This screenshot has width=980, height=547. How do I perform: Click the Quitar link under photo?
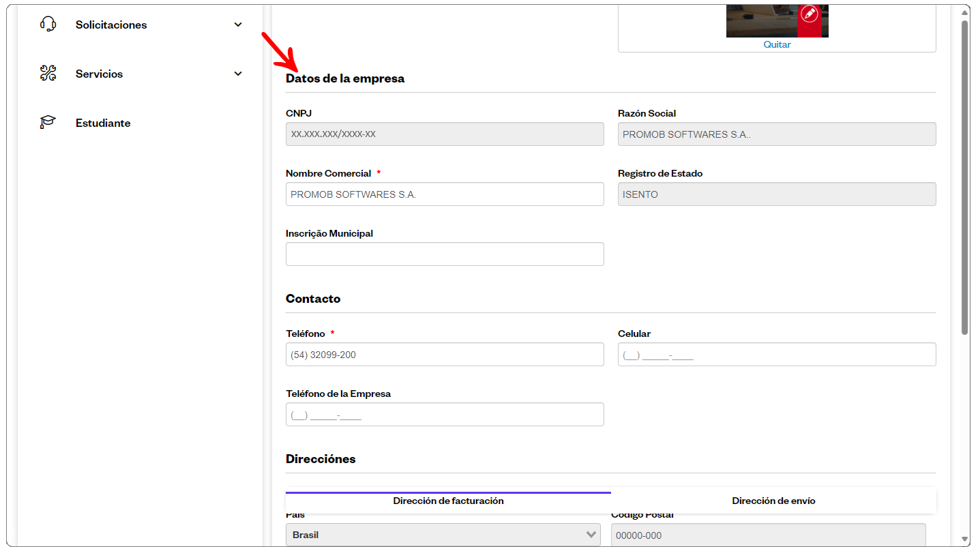[x=777, y=44]
